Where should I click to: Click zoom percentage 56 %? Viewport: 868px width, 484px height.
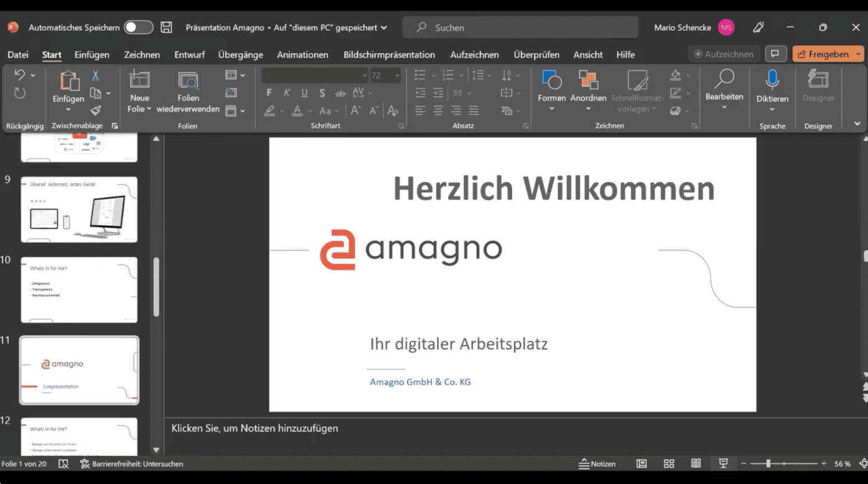click(x=842, y=464)
